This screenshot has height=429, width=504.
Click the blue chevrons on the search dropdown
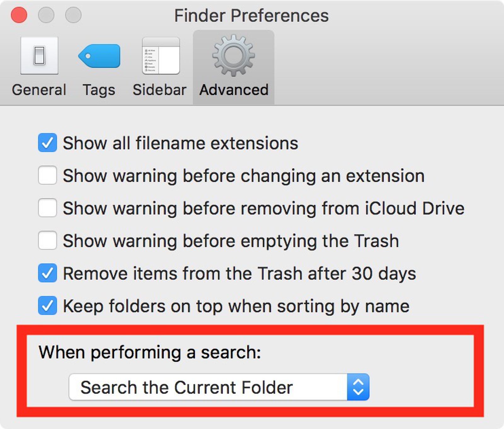point(358,387)
